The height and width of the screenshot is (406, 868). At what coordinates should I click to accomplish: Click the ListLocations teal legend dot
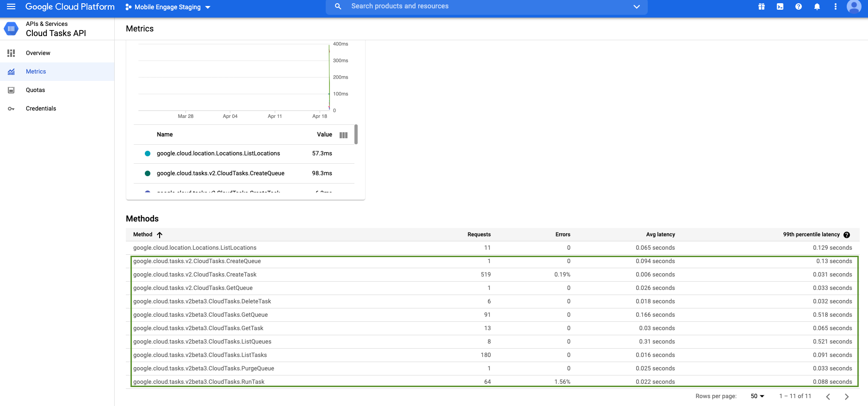tap(148, 154)
